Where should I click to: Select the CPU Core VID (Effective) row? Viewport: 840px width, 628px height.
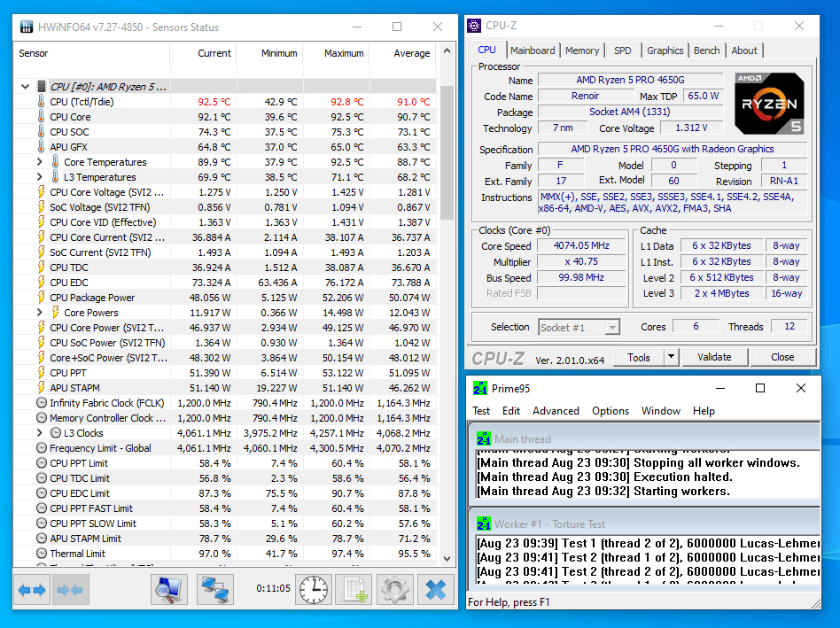(x=225, y=222)
